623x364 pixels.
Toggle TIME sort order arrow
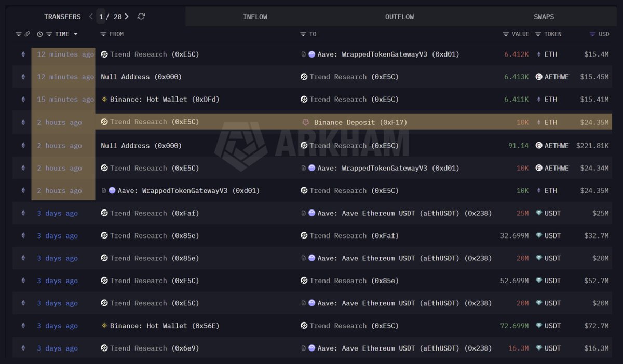pyautogui.click(x=75, y=34)
